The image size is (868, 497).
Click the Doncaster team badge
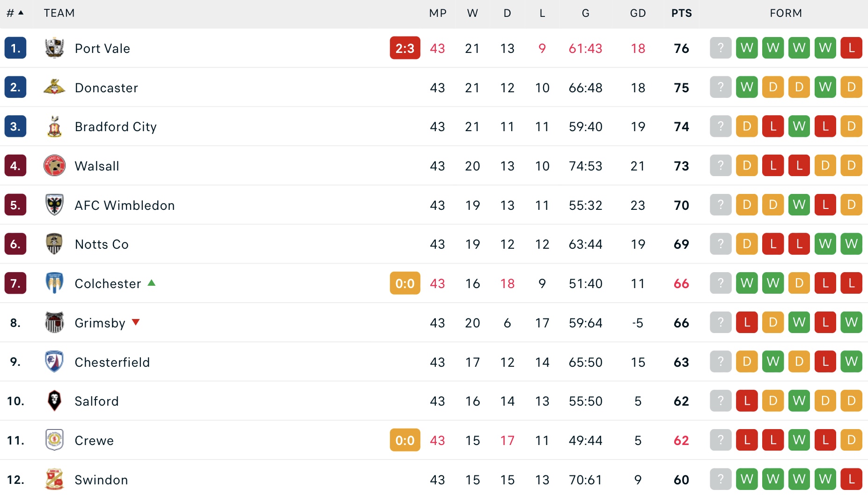click(x=54, y=87)
